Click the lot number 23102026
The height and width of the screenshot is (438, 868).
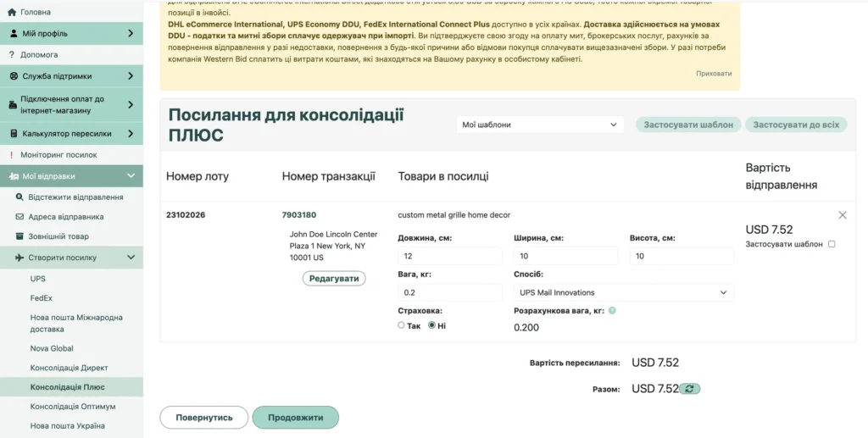click(x=186, y=215)
